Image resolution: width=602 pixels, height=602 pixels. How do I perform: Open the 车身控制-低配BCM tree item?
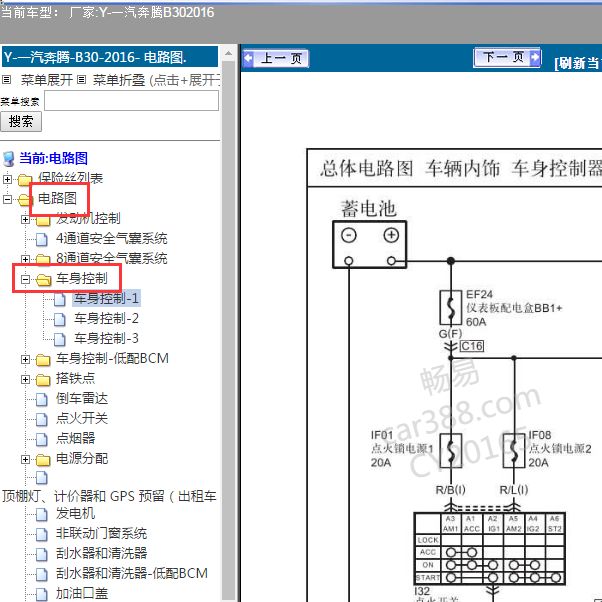(112, 358)
